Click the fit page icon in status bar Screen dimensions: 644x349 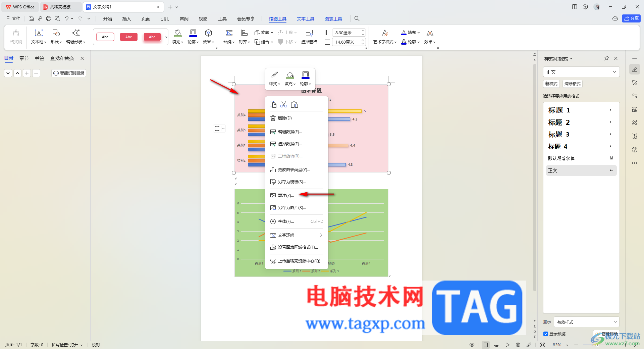(x=542, y=345)
